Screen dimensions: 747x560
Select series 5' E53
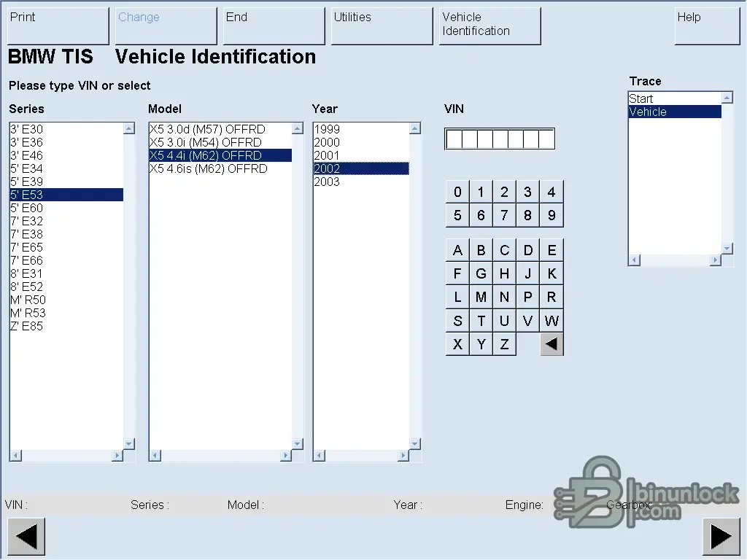pyautogui.click(x=66, y=195)
